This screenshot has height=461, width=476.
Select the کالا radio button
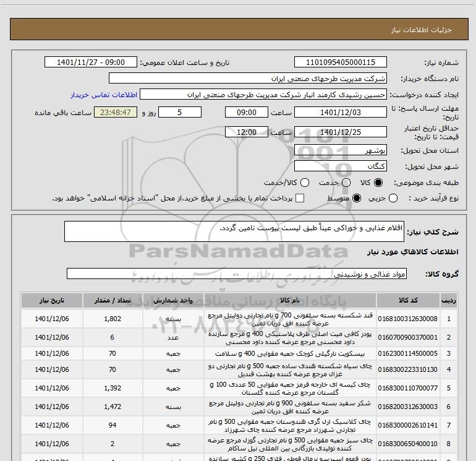[x=378, y=183]
